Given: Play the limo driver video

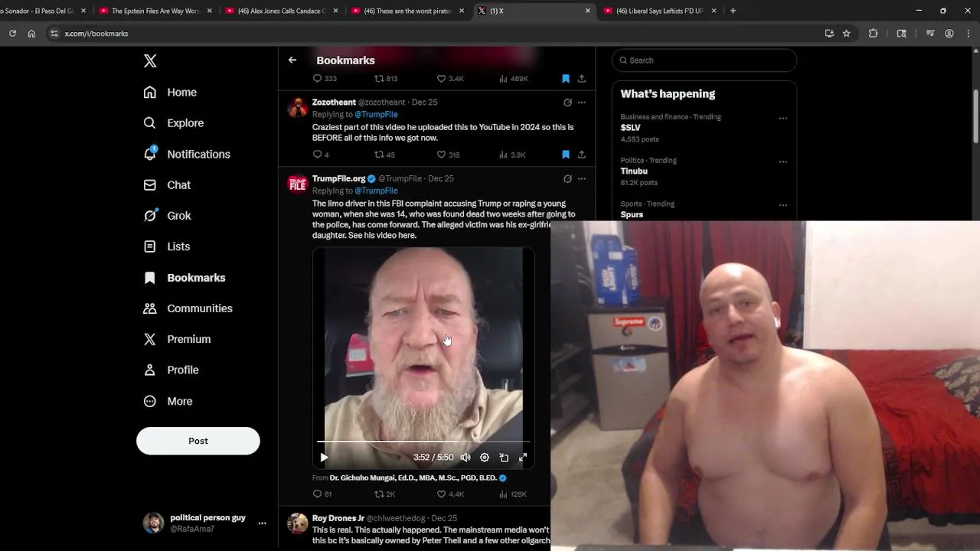Looking at the screenshot, I should [x=324, y=458].
